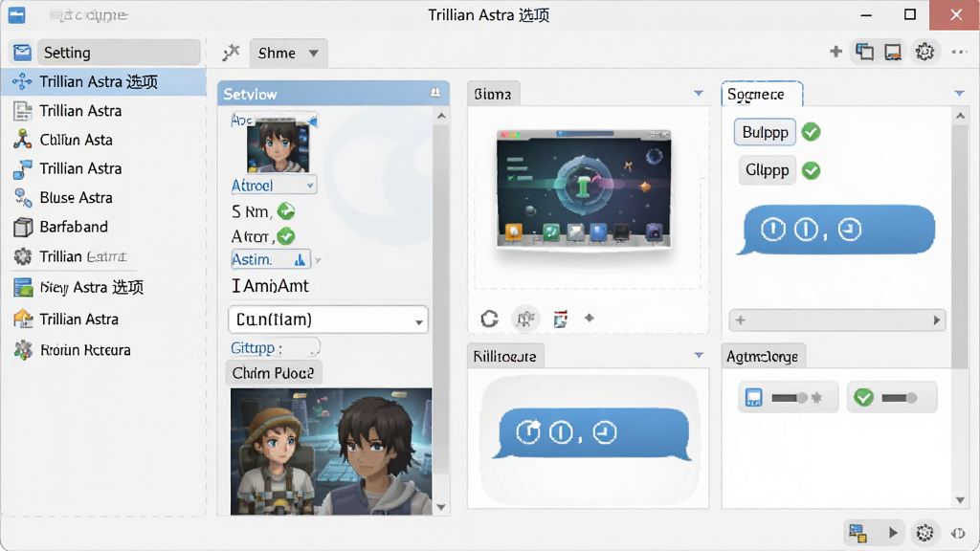This screenshot has height=551, width=980.
Task: Click the Sieу Astra 选项 window icon
Action: [23, 287]
